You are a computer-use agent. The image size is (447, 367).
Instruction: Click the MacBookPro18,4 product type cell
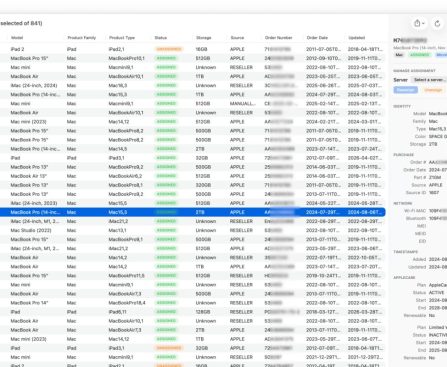coord(127,303)
